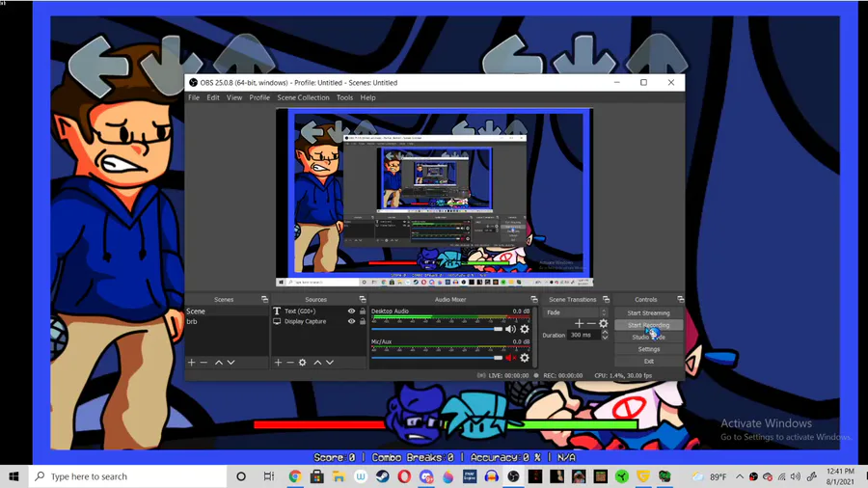Move the scene up with the arrow icon
Screen dimensions: 868x488
point(219,363)
